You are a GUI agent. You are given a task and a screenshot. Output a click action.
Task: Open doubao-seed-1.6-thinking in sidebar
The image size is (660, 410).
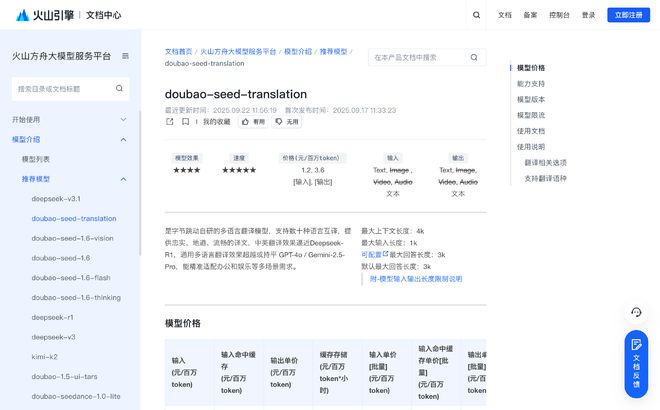click(x=76, y=298)
